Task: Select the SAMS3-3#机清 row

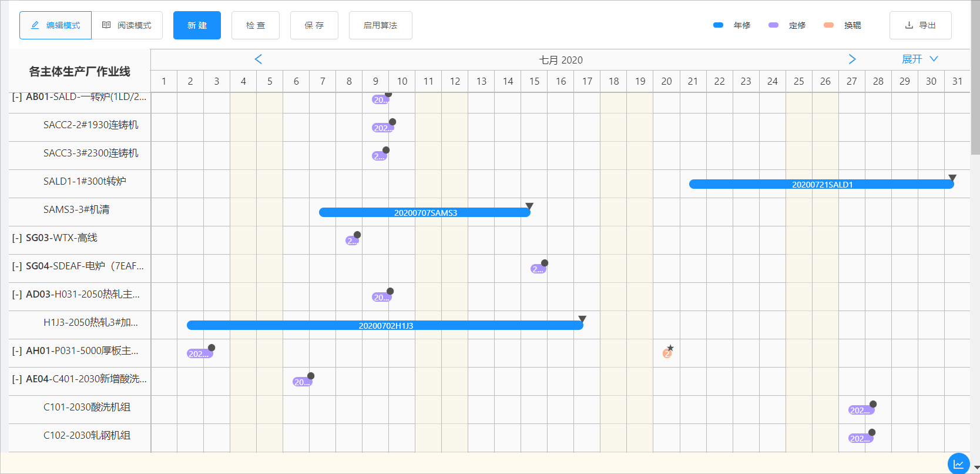Action: tap(76, 210)
